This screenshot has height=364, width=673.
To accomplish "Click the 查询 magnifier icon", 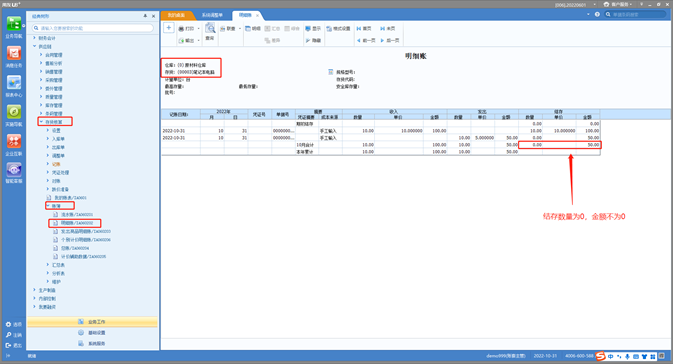I will tap(210, 29).
